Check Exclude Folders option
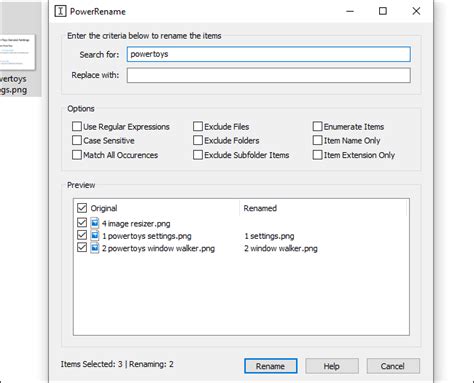This screenshot has width=474, height=383. 198,140
